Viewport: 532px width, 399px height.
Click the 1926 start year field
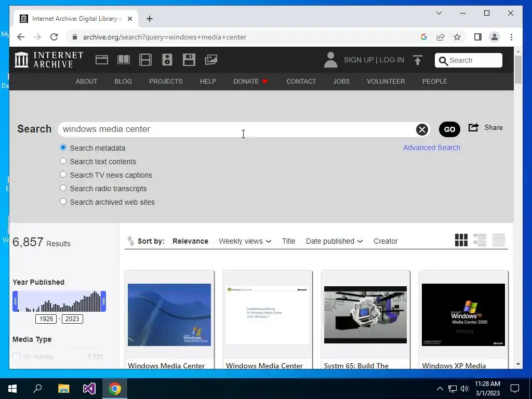(x=46, y=319)
